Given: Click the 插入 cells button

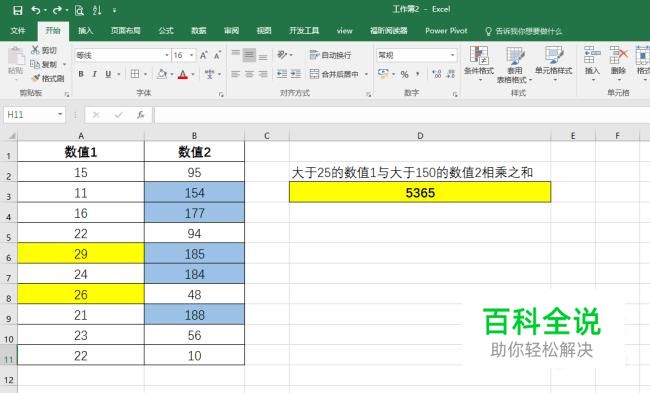Looking at the screenshot, I should click(592, 63).
